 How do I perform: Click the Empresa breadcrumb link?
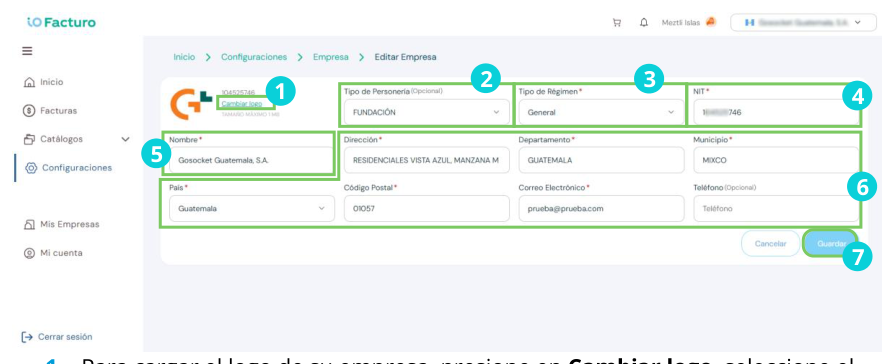331,57
